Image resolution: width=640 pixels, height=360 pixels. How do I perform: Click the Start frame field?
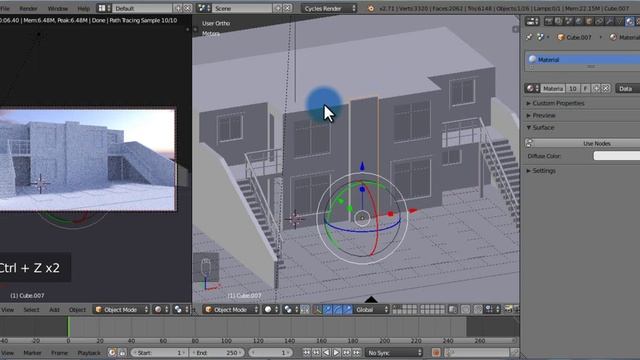[159, 353]
